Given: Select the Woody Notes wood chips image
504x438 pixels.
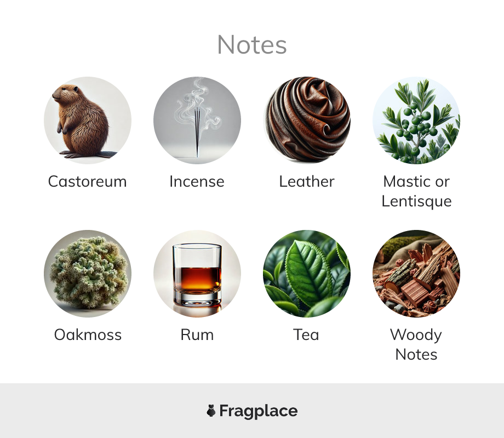Looking at the screenshot, I should (x=416, y=273).
